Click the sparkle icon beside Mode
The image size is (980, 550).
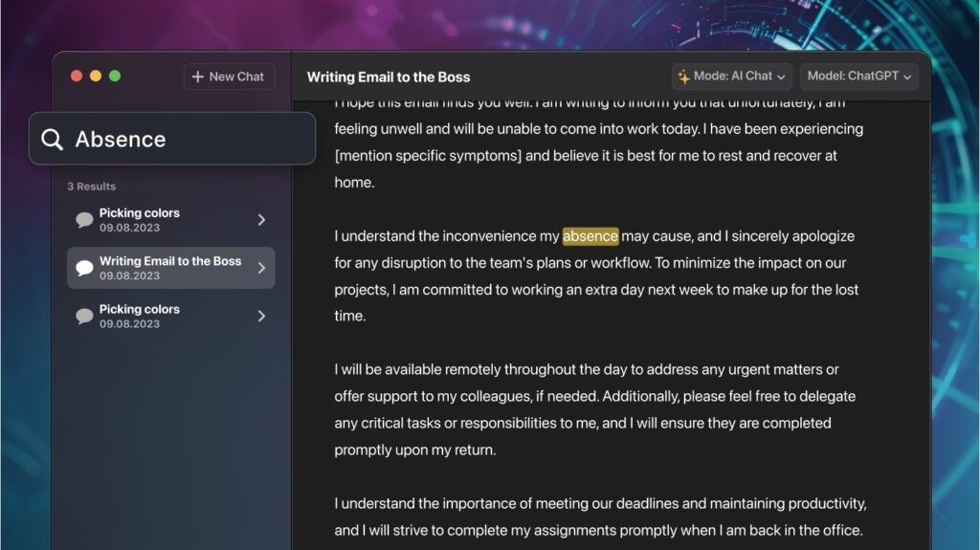click(683, 77)
